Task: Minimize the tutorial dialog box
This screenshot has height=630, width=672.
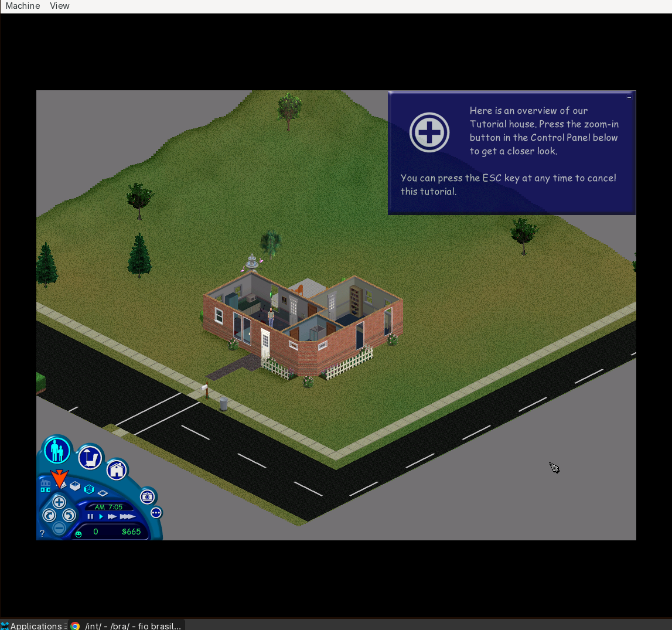Action: click(x=629, y=97)
